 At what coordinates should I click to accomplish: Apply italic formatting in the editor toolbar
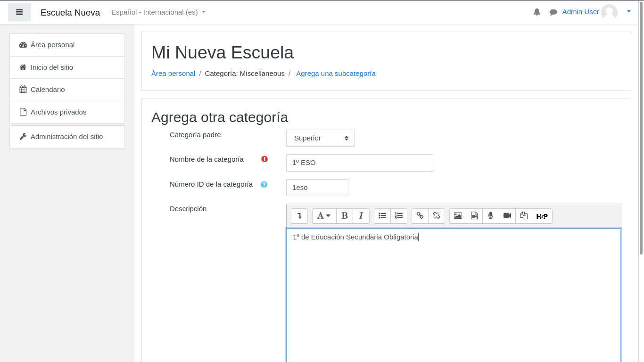[x=361, y=216]
